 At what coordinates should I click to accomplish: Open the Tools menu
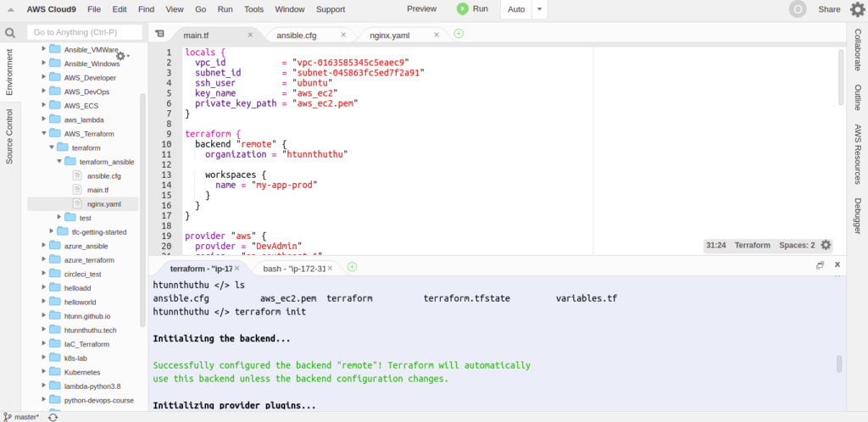point(253,9)
